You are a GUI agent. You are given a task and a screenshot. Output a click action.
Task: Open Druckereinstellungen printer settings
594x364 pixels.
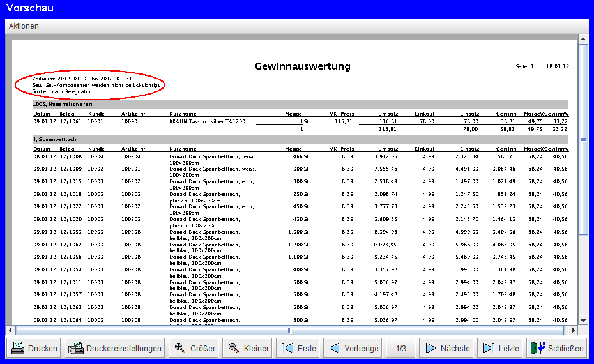tap(114, 349)
